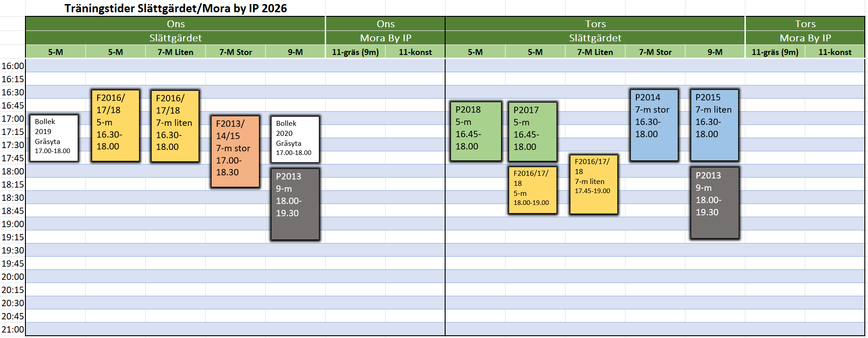Click the orange F2013/14/15 7-m stor block
The height and width of the screenshot is (338, 868).
[235, 151]
